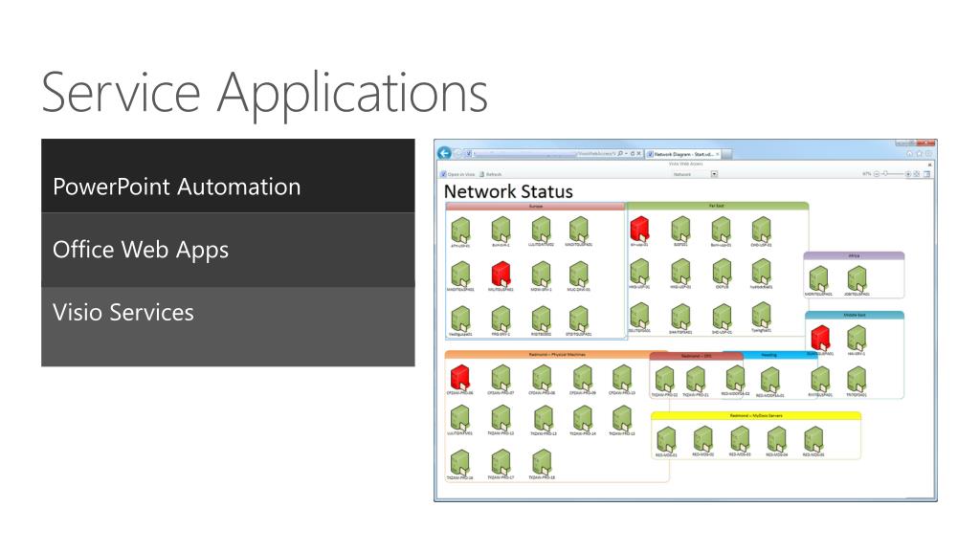Select the RED-MOS-01 server shape
This screenshot has width=980, height=551.
(666, 439)
